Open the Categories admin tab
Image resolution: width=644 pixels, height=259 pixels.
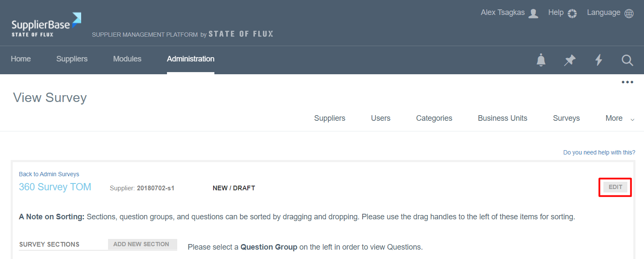434,118
